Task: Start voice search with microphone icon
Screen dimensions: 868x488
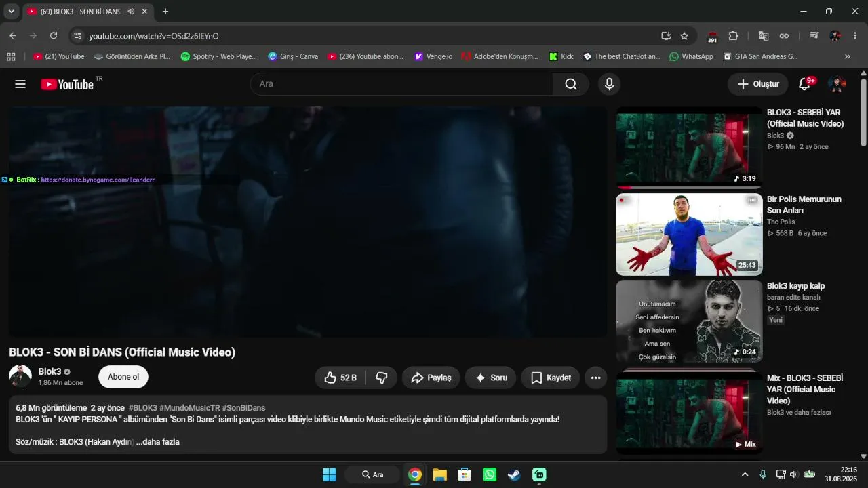Action: [x=609, y=84]
